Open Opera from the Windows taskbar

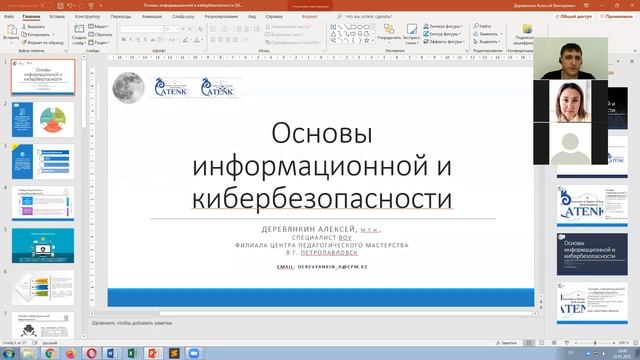[x=91, y=353]
